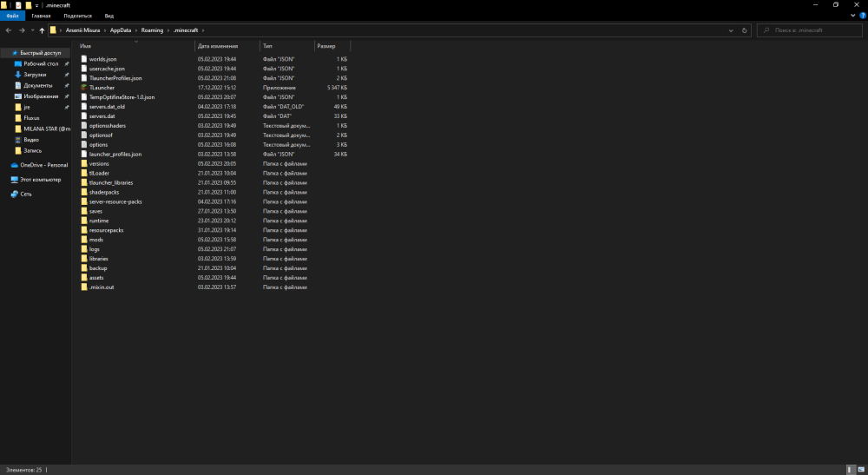Screen dimensions: 868x475
Task: Open Этот компьютер in sidebar
Action: [40, 180]
